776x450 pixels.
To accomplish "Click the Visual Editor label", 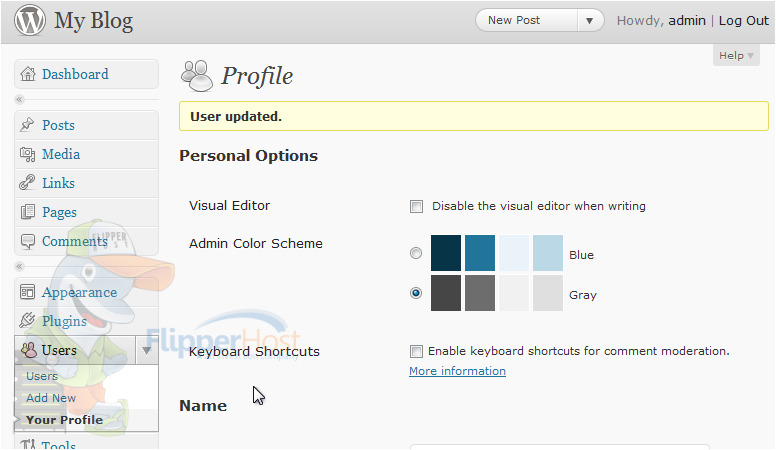I will click(230, 205).
